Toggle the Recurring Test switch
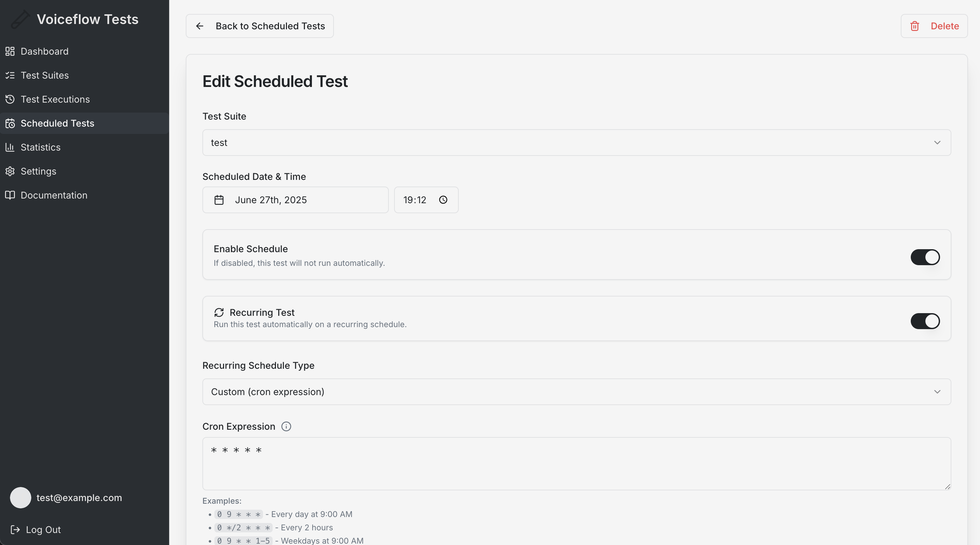This screenshot has height=545, width=980. click(x=925, y=321)
